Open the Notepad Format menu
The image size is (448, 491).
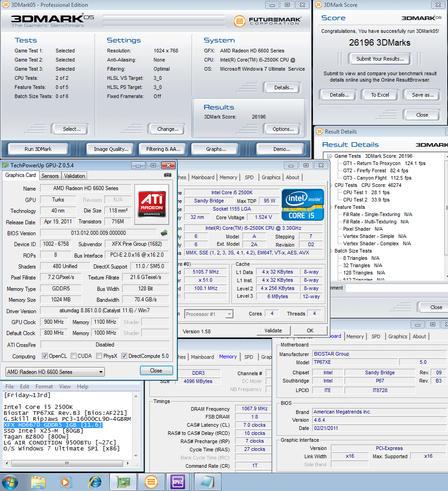44,387
